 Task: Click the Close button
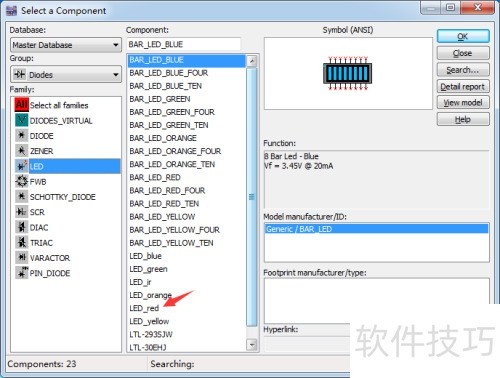click(463, 53)
